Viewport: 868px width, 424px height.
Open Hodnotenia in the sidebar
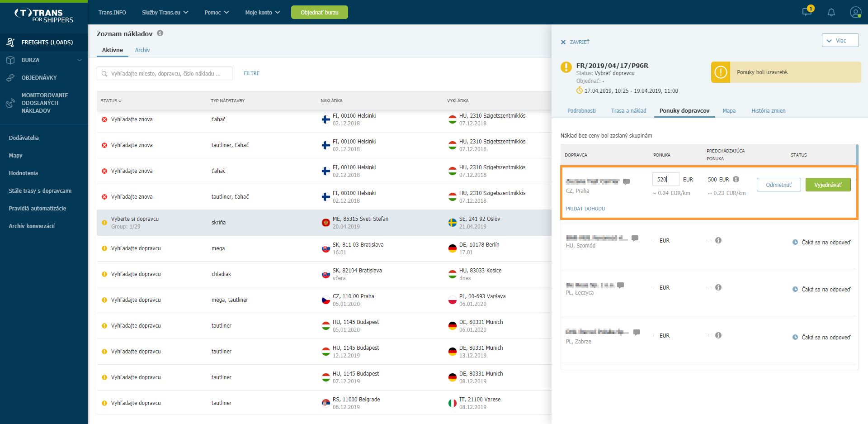click(x=24, y=173)
